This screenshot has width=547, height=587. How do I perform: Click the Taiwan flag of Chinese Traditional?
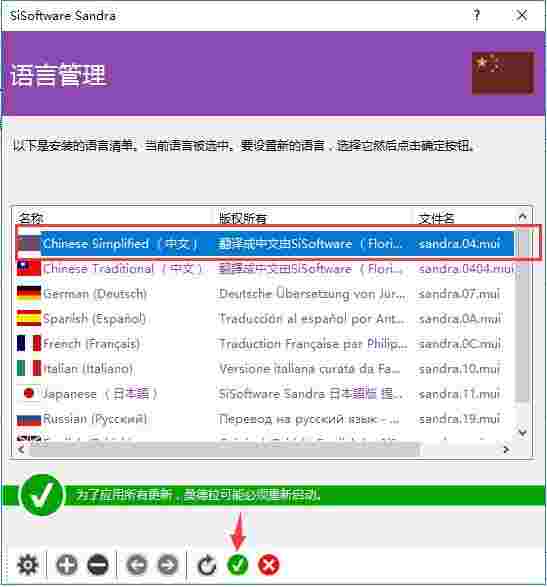[x=29, y=268]
